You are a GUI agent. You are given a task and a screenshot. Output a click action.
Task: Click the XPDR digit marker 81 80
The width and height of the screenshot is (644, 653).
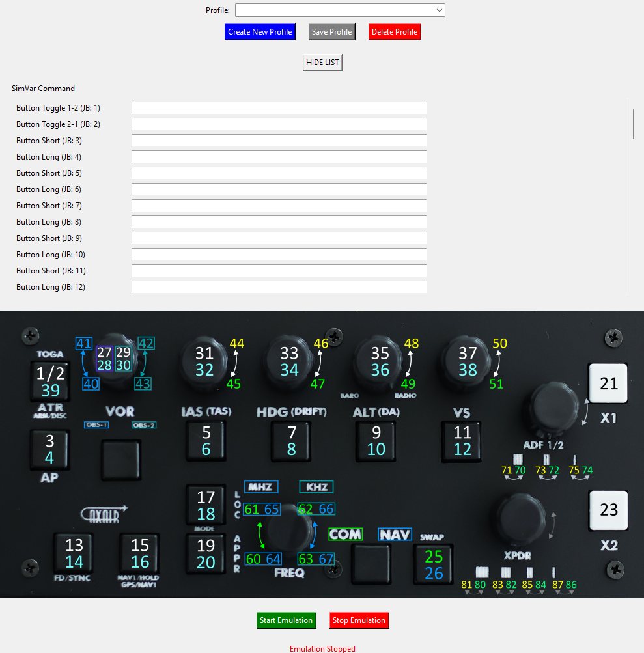pyautogui.click(x=473, y=584)
